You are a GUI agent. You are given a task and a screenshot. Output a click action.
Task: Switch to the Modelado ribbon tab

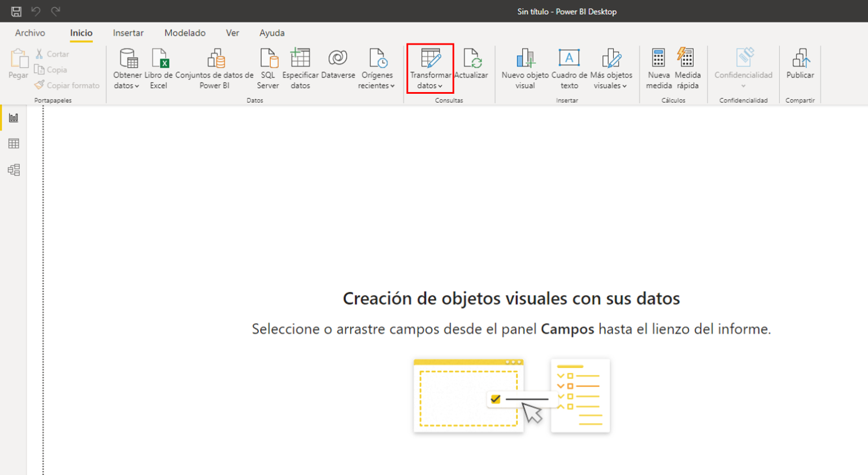(x=185, y=33)
